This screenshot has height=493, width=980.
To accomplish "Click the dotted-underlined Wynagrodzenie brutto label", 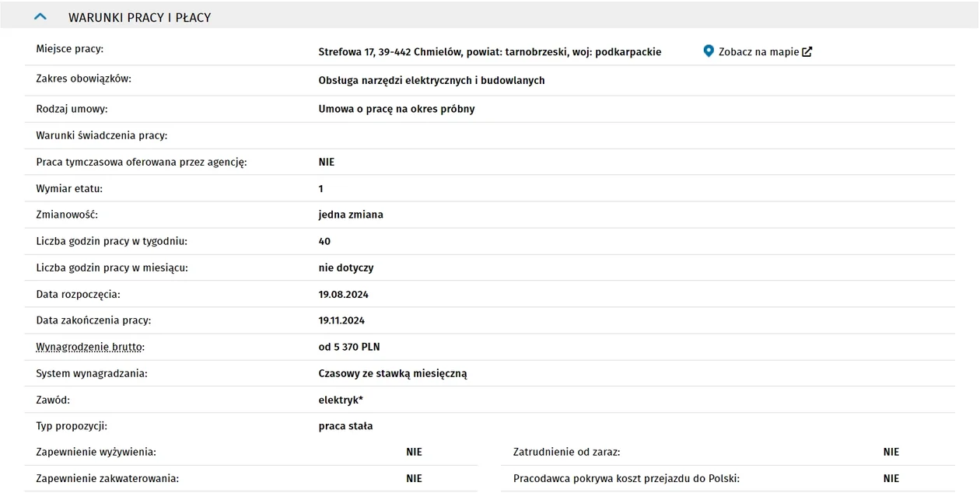I will point(90,347).
